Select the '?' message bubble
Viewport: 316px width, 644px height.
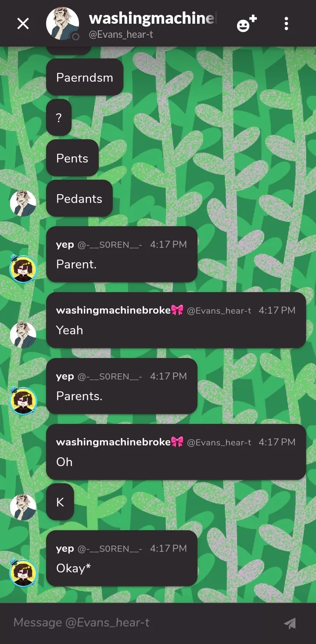click(59, 118)
